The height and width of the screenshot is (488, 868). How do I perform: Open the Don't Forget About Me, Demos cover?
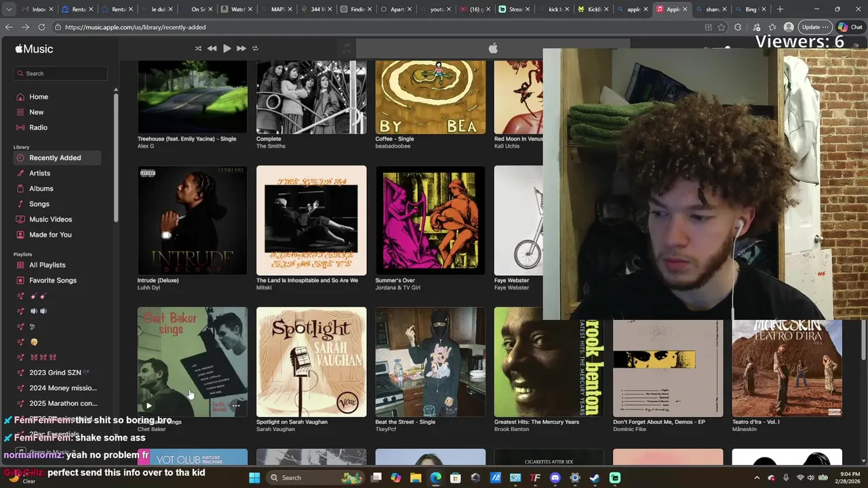coord(668,367)
